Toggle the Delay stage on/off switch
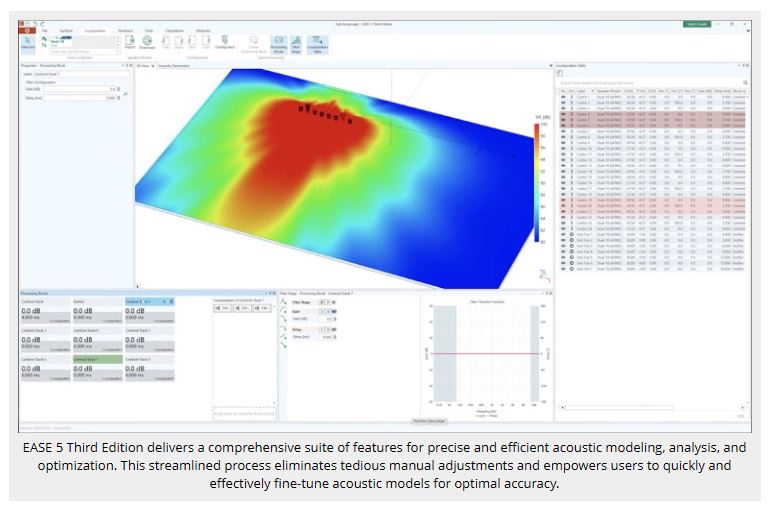The width and height of the screenshot is (772, 511). point(334,329)
